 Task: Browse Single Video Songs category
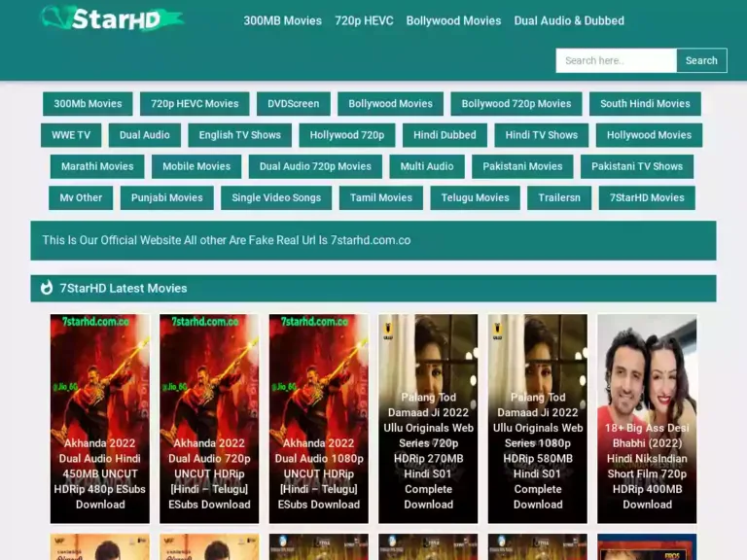pos(276,198)
